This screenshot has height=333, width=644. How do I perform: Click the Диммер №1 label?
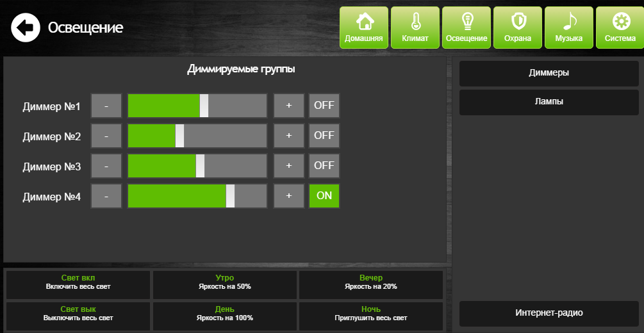coord(52,107)
